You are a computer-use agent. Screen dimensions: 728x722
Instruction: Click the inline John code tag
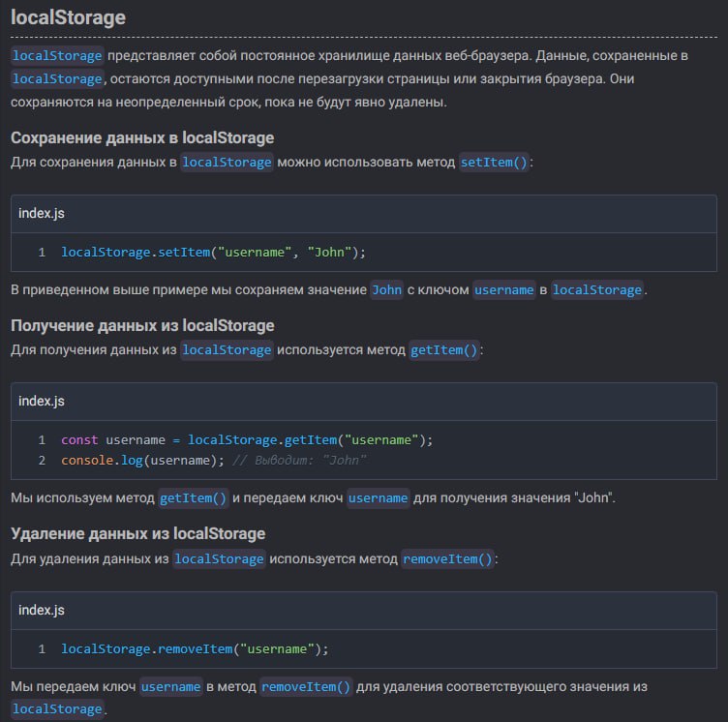[387, 289]
